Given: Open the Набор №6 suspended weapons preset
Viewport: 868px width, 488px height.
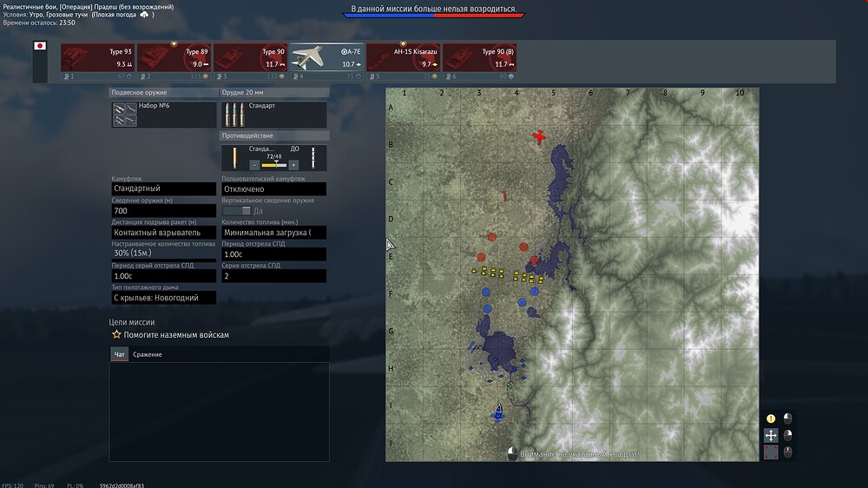Looking at the screenshot, I should 163,115.
